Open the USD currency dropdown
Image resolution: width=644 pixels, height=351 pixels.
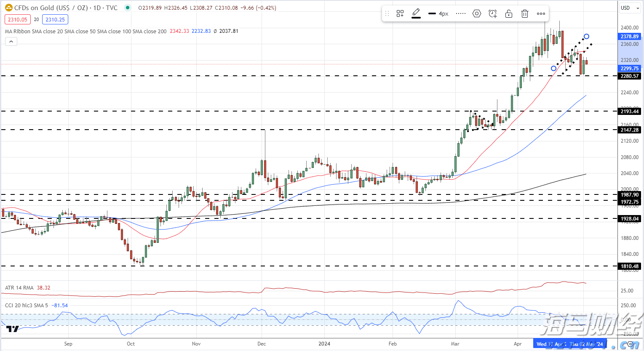[x=630, y=8]
